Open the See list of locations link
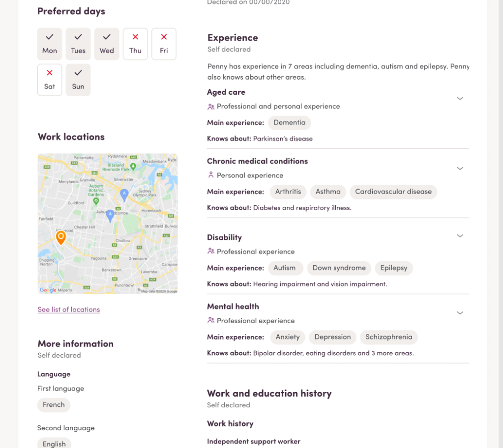 [x=69, y=309]
